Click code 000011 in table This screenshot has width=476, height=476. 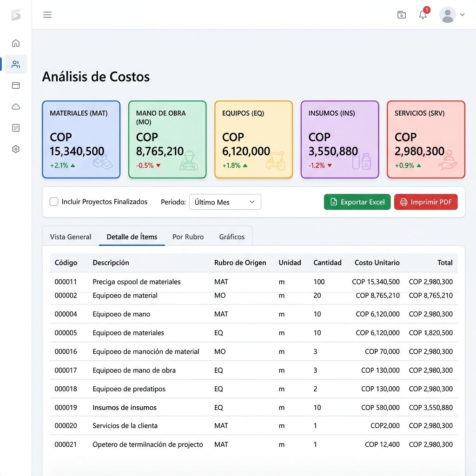(x=66, y=282)
